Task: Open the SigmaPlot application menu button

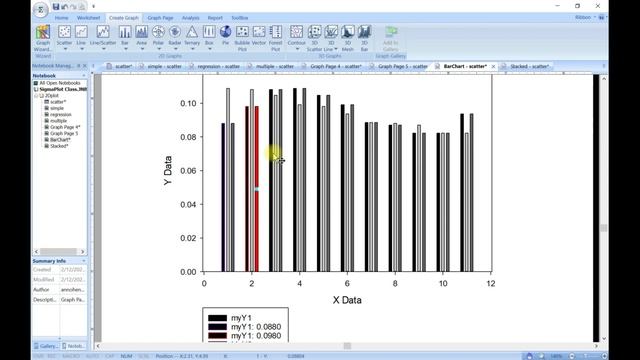Action: point(40,10)
